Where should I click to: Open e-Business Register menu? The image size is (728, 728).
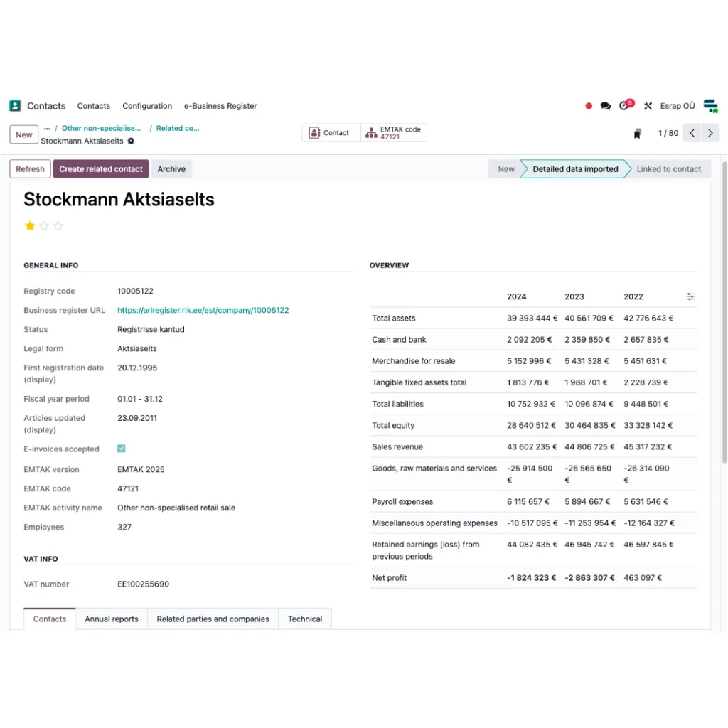(220, 106)
